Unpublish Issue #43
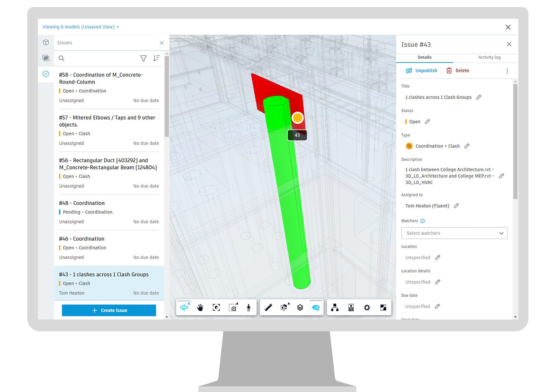This screenshot has height=392, width=552. click(x=421, y=70)
